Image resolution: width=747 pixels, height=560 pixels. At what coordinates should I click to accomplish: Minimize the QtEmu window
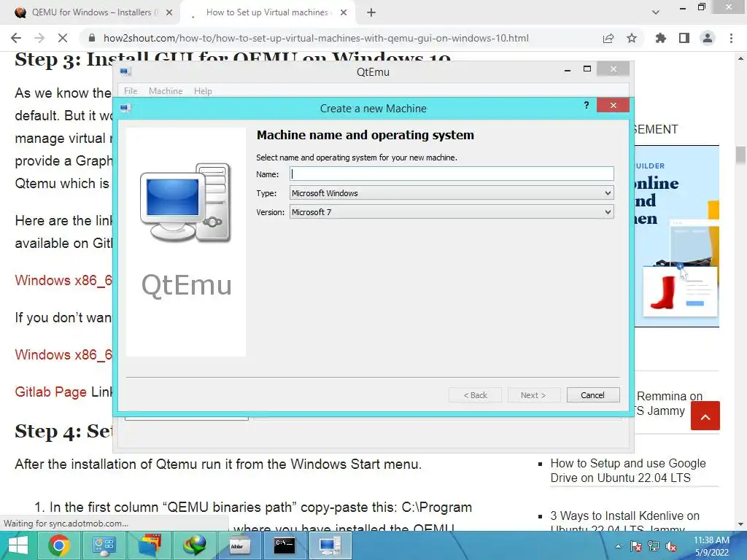coord(568,69)
